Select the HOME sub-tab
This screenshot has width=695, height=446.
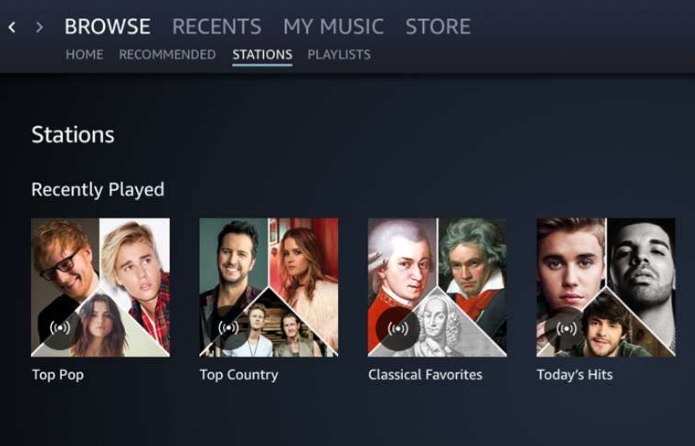tap(84, 55)
